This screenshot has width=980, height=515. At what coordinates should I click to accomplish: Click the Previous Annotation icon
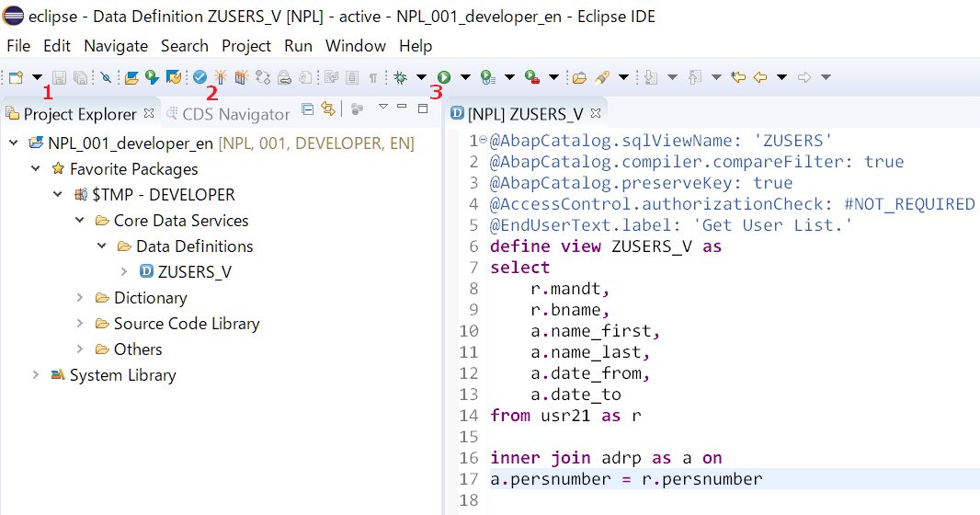point(695,77)
